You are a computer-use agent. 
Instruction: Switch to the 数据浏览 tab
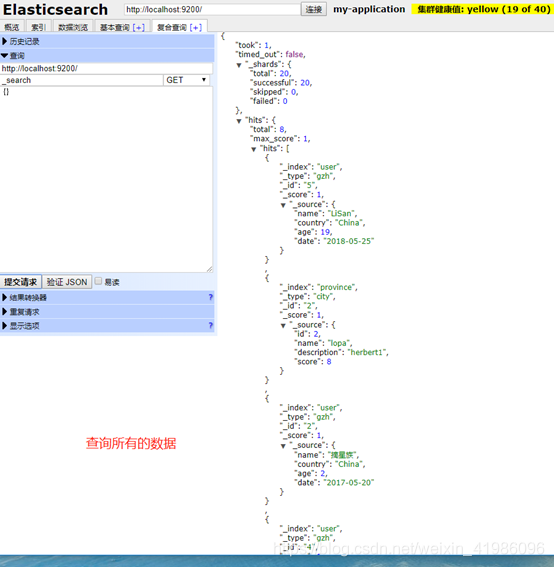click(x=73, y=27)
